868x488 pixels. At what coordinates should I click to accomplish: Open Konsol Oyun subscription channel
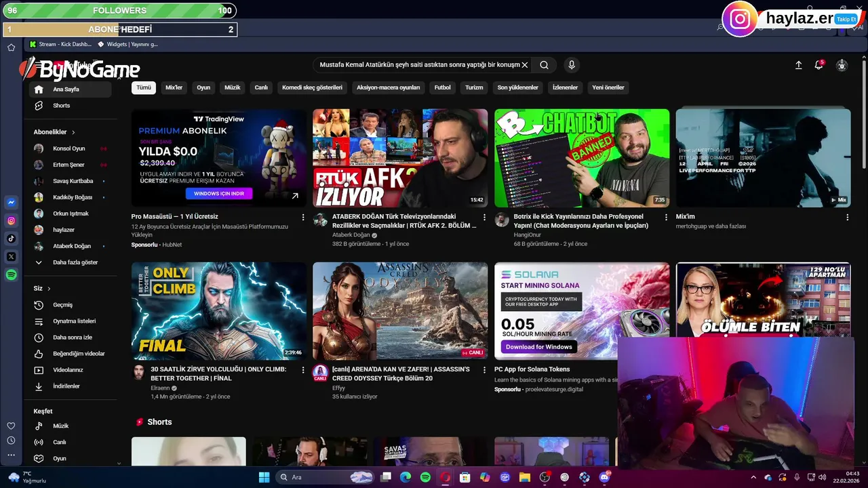pyautogui.click(x=70, y=148)
